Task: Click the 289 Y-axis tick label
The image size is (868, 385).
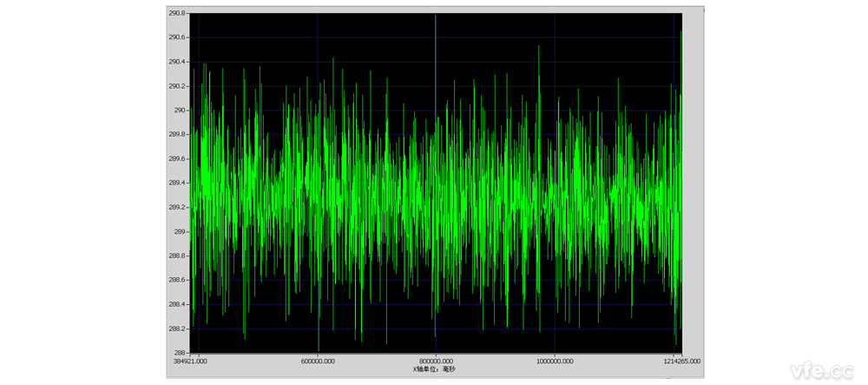Action: pos(180,232)
